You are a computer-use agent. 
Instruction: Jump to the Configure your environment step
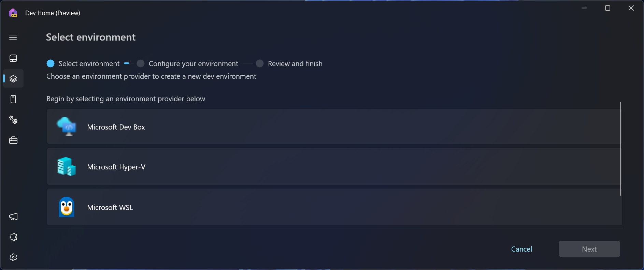coord(193,63)
